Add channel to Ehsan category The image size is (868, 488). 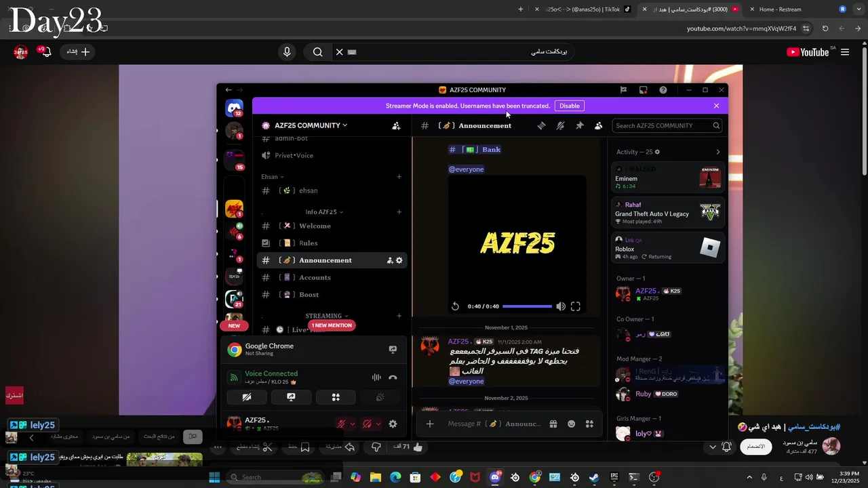(399, 177)
